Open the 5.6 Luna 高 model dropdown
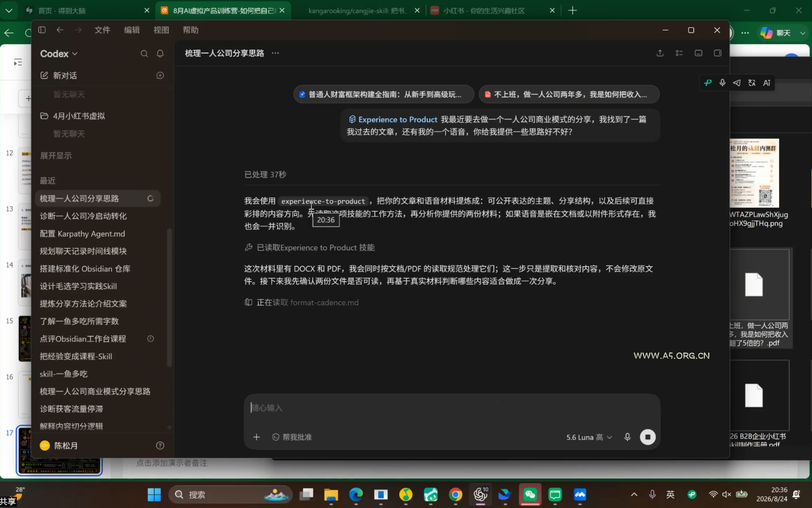The height and width of the screenshot is (508, 812). pyautogui.click(x=589, y=437)
